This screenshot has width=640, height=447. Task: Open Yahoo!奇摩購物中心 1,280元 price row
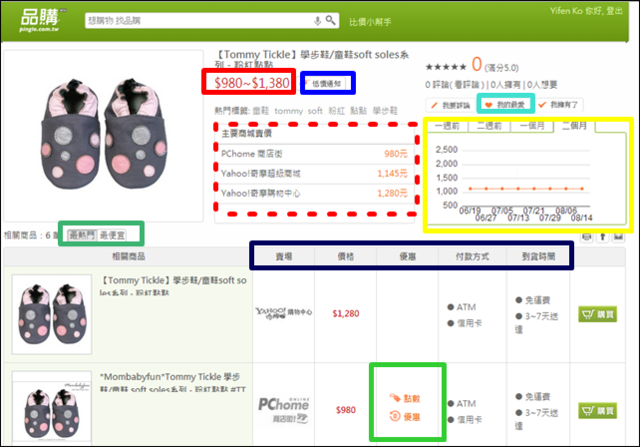pyautogui.click(x=314, y=193)
